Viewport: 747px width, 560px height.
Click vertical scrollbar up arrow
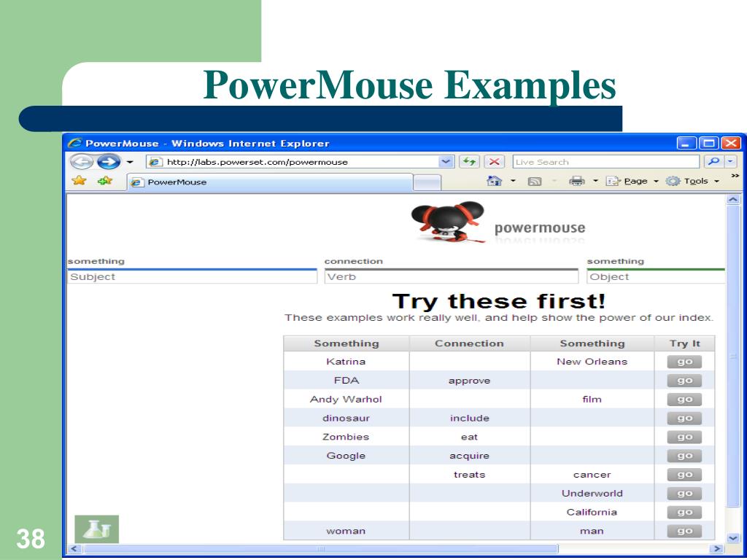click(733, 200)
